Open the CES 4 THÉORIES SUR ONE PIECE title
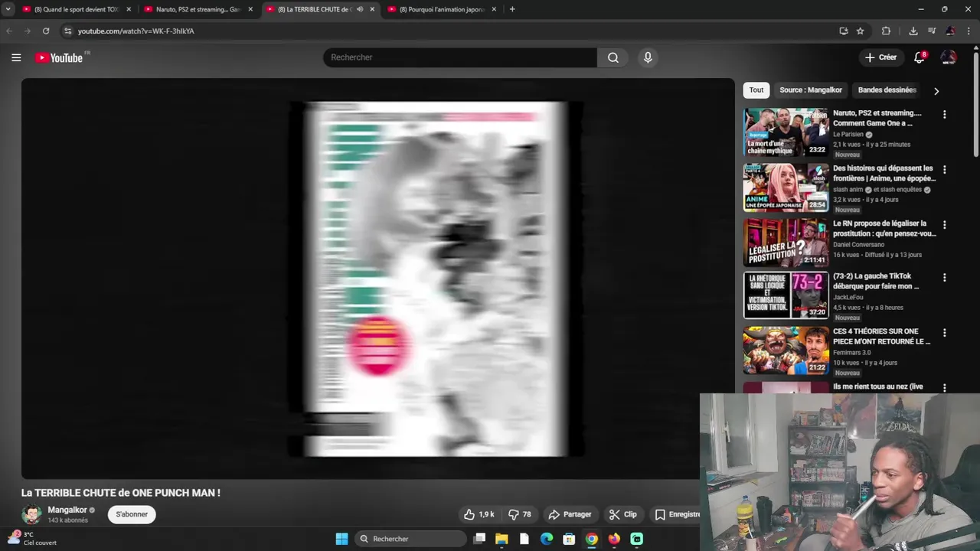 click(x=882, y=337)
